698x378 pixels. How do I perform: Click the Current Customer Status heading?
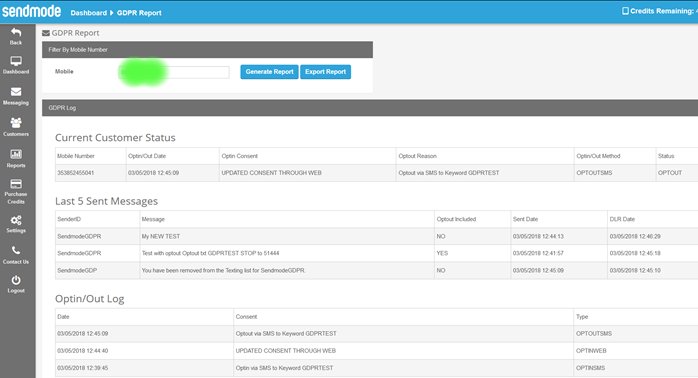coord(115,138)
